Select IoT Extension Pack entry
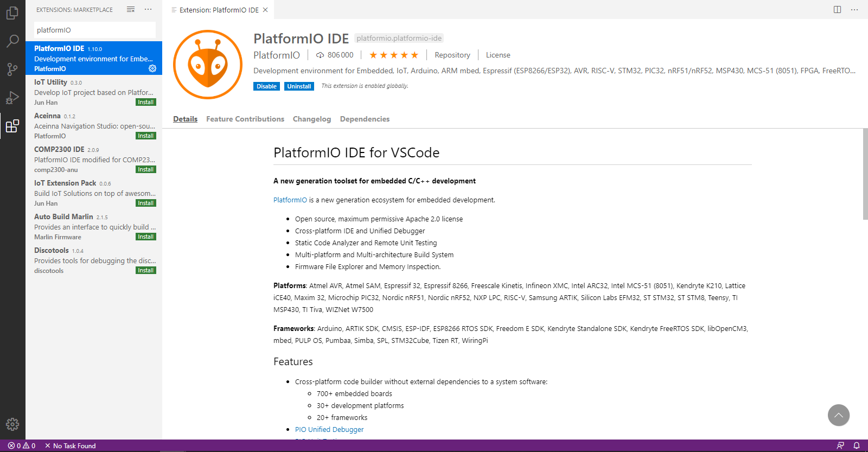The width and height of the screenshot is (868, 452). pos(94,193)
